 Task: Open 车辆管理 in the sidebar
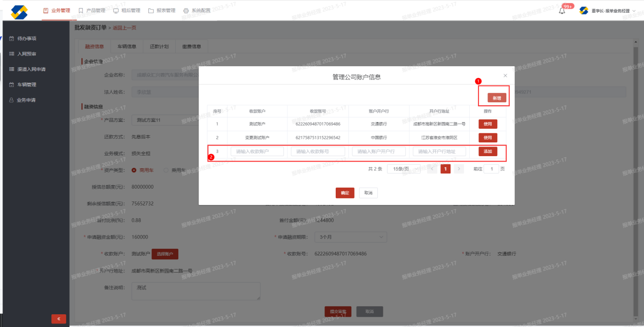26,84
